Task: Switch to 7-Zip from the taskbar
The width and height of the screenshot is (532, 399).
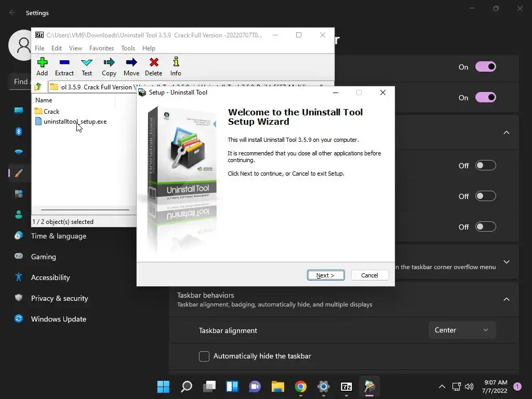Action: pyautogui.click(x=347, y=387)
